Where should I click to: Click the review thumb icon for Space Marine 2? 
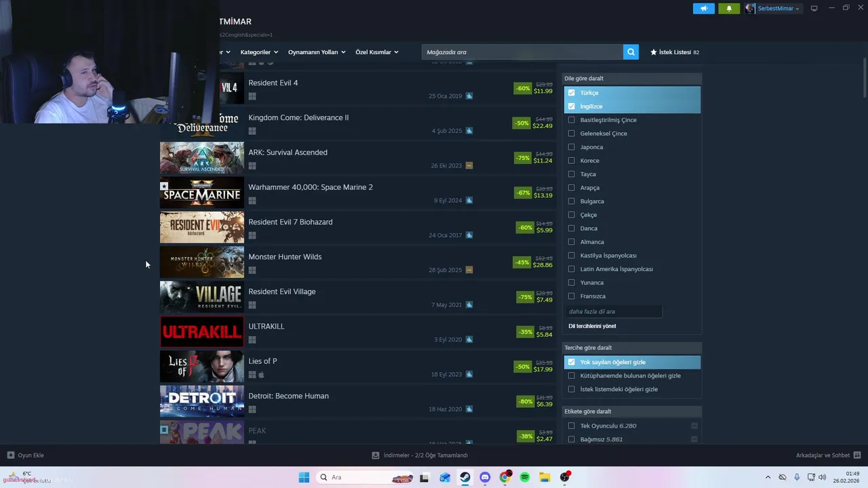point(469,201)
